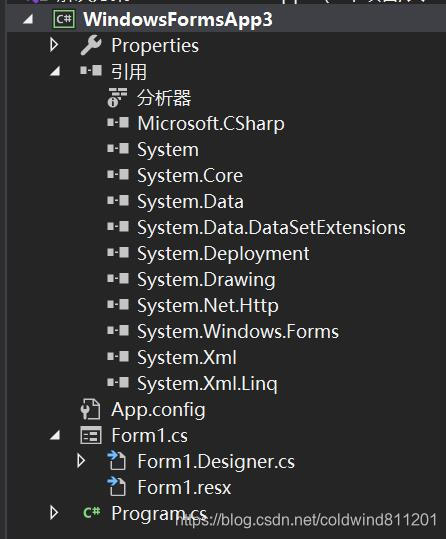446x539 pixels.
Task: Select the Form1.cs file
Action: click(150, 436)
